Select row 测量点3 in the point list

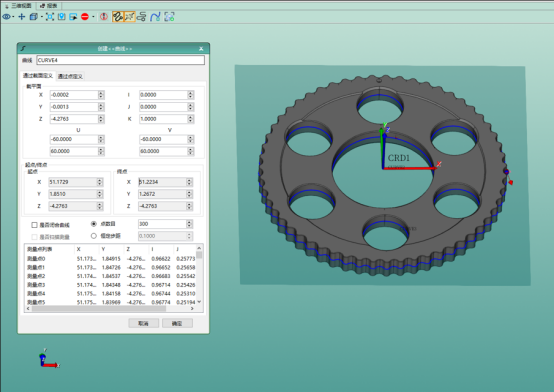pyautogui.click(x=111, y=285)
